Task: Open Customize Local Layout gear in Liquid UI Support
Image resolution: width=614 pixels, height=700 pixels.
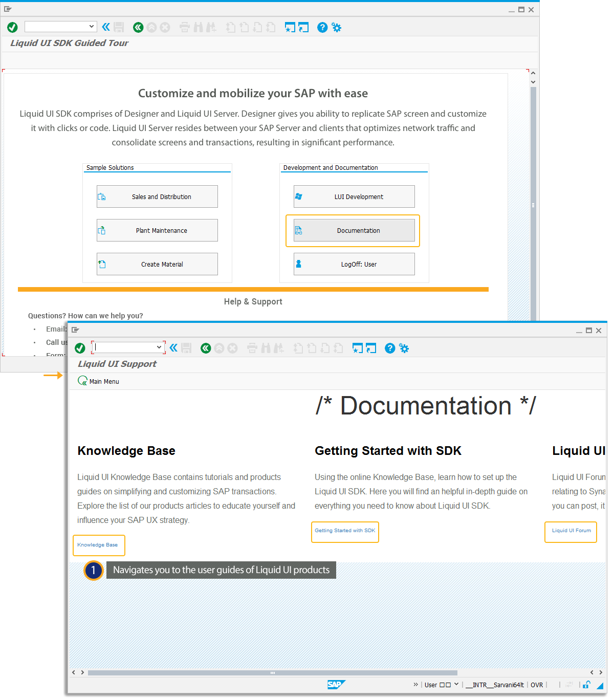Action: [x=404, y=348]
